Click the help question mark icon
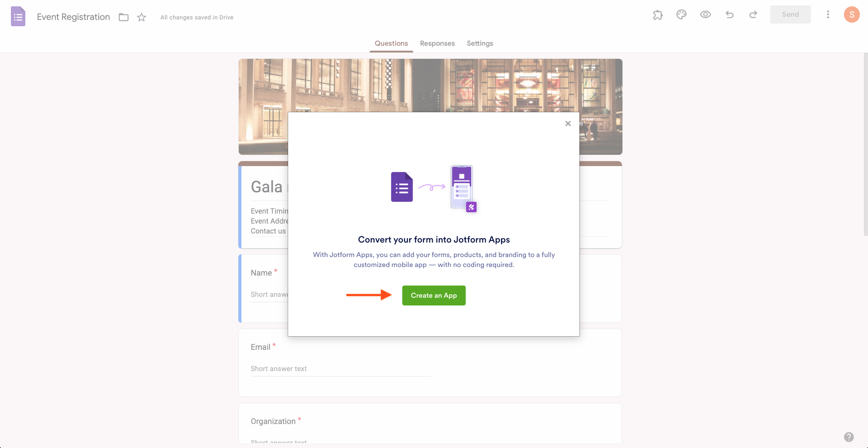The width and height of the screenshot is (868, 448). tap(849, 437)
